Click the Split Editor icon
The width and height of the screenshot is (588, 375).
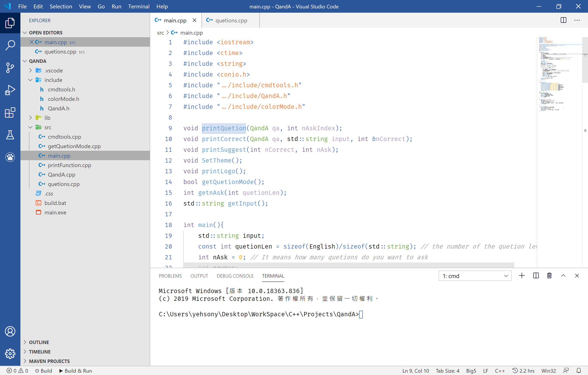coord(563,20)
